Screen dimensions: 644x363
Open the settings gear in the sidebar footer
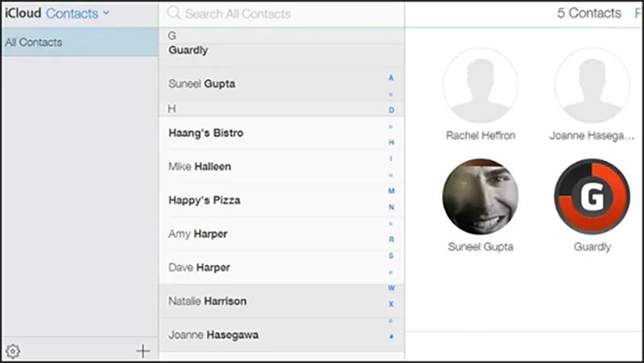point(13,351)
